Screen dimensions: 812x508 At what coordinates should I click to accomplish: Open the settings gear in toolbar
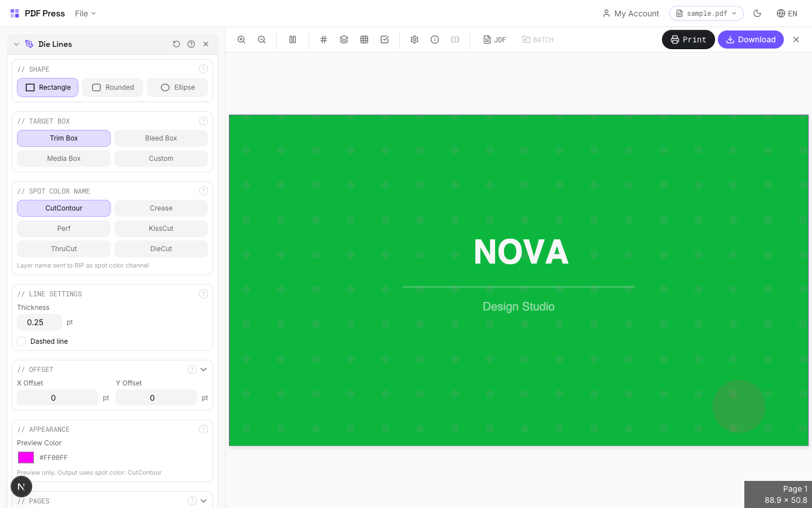point(414,40)
